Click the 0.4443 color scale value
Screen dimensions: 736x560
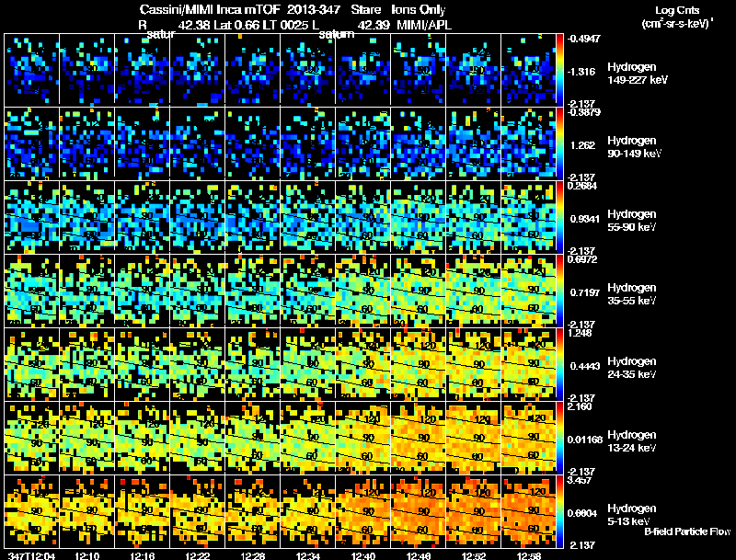585,366
